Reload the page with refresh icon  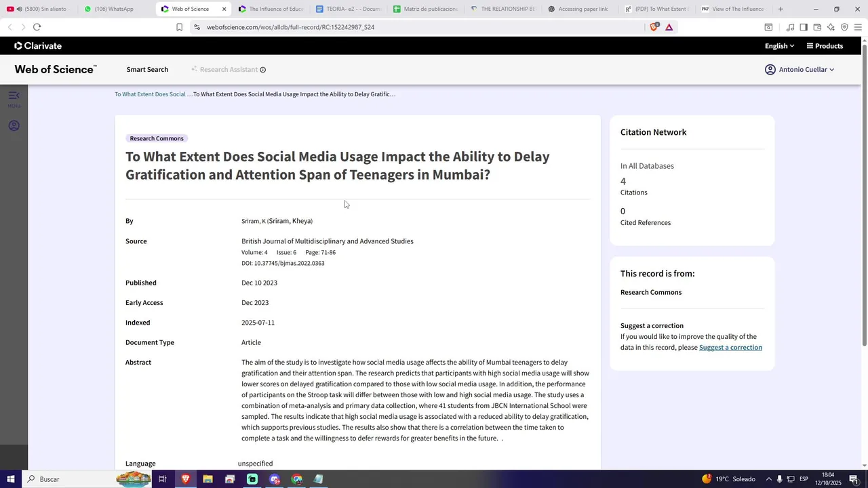37,27
